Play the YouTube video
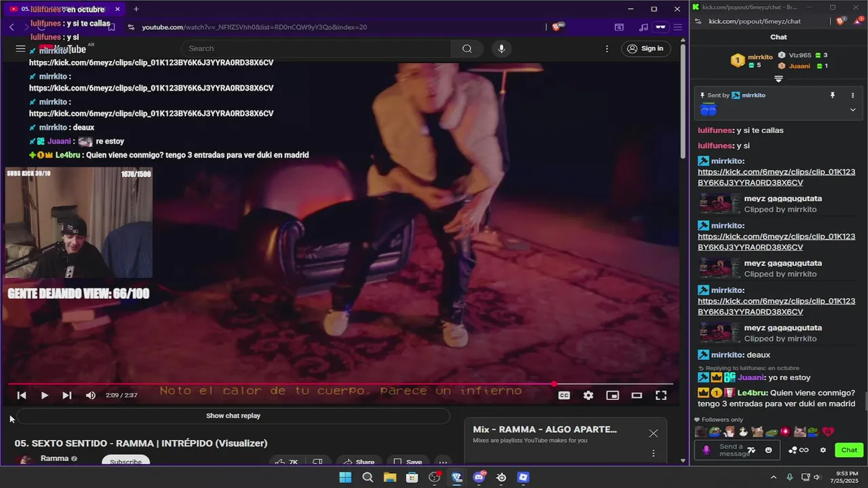The height and width of the screenshot is (488, 868). pyautogui.click(x=44, y=395)
